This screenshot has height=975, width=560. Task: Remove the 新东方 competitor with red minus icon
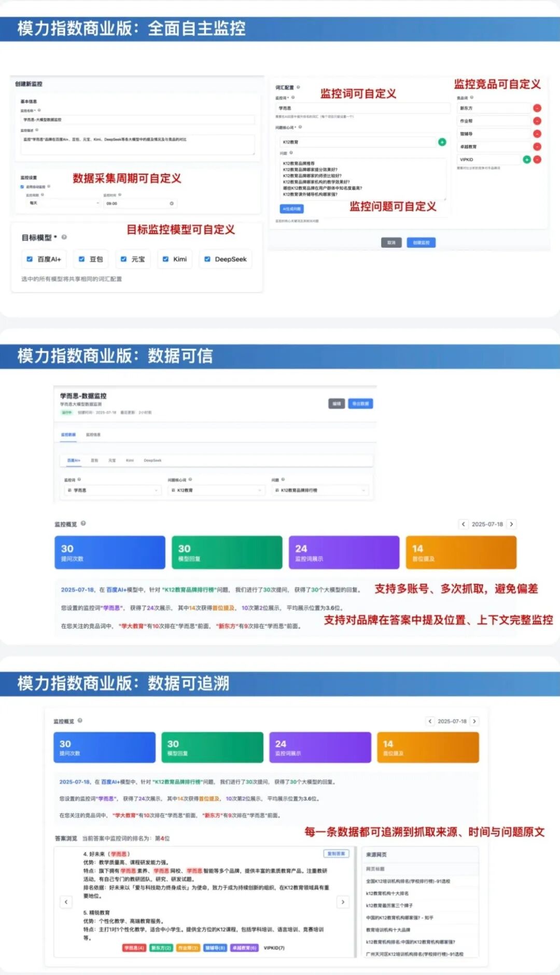[x=537, y=108]
